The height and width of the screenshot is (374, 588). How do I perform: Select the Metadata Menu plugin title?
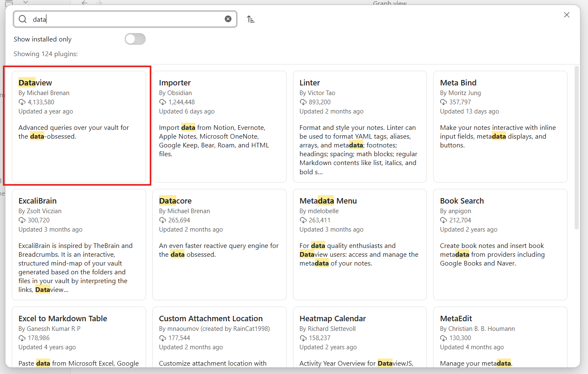328,201
